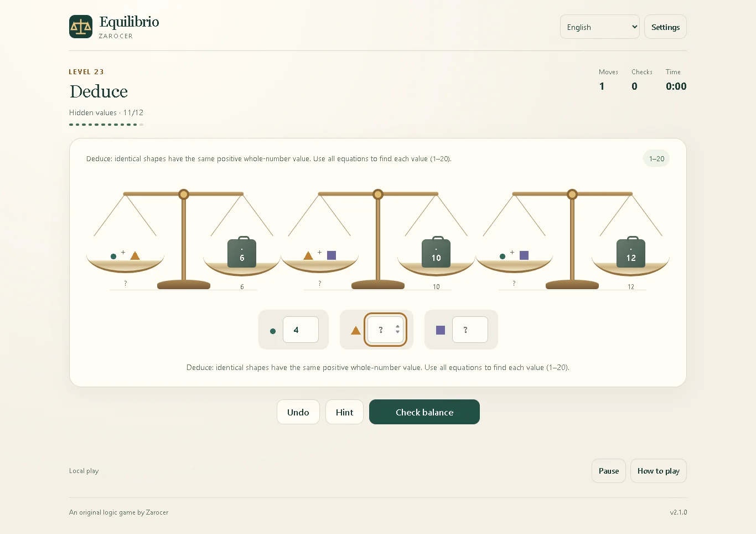
Task: Pause the game
Action: tap(609, 471)
